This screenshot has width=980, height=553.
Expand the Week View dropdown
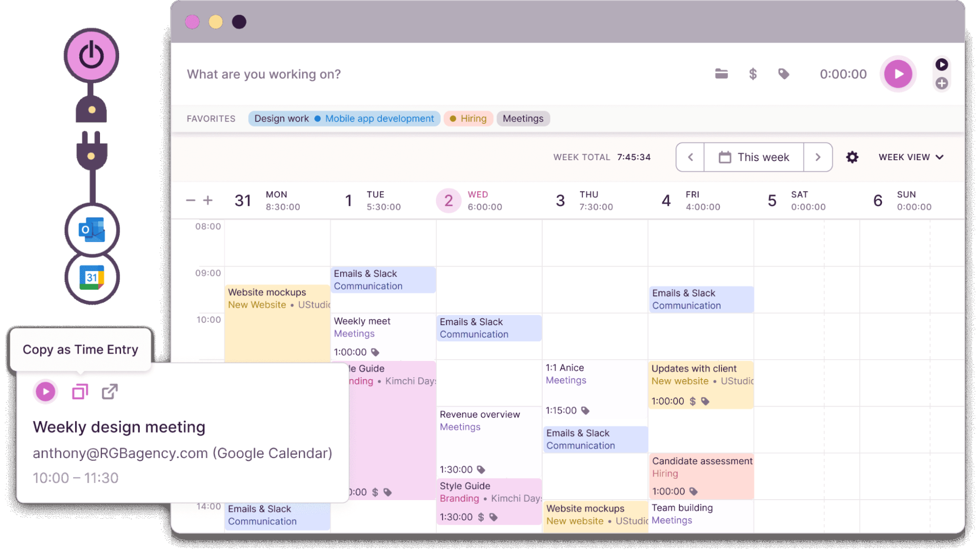911,157
